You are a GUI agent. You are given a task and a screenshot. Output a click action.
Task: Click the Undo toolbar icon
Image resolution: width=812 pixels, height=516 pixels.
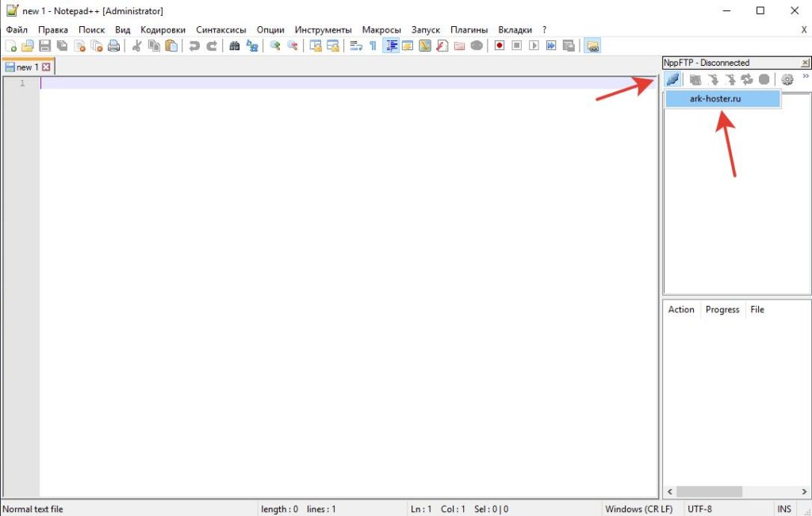[x=194, y=46]
